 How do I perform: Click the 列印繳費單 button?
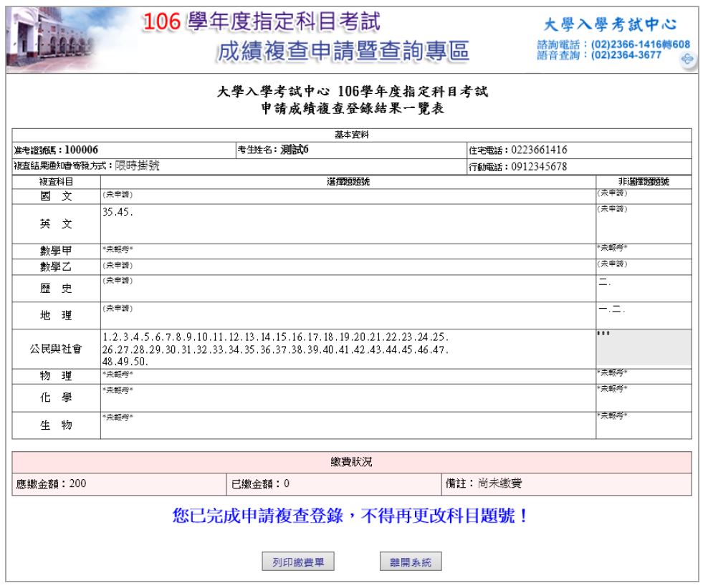[298, 562]
